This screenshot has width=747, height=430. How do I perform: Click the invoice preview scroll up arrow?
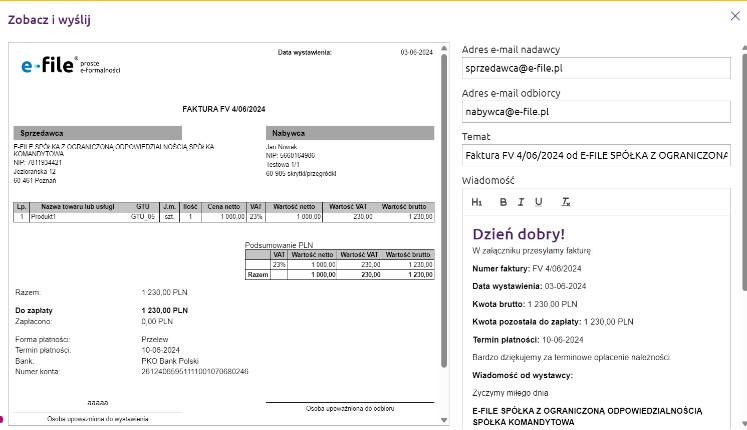(444, 48)
